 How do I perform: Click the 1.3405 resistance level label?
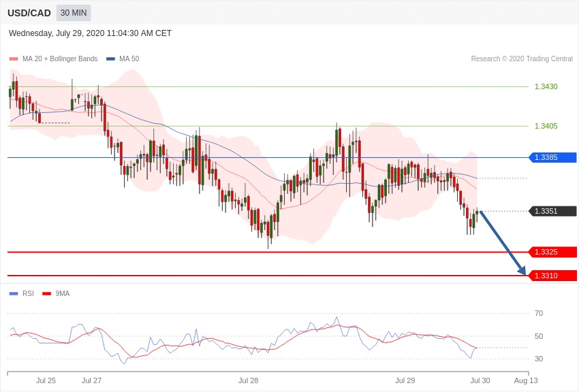coord(546,126)
